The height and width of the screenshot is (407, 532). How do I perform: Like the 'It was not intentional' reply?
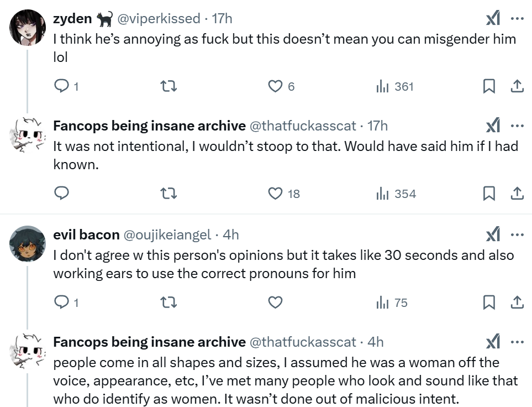coord(275,194)
